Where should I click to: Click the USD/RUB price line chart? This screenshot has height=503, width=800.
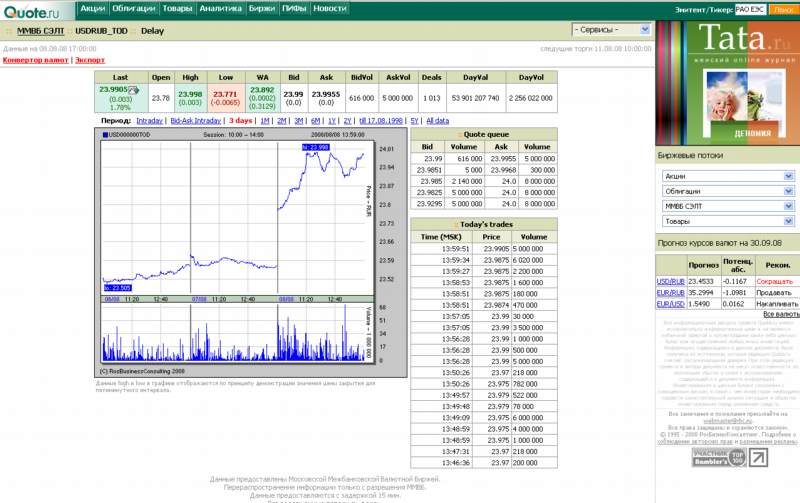coord(238,218)
